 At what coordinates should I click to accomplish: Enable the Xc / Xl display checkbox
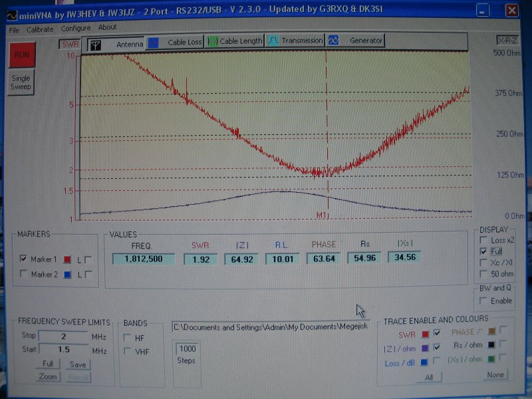(483, 262)
